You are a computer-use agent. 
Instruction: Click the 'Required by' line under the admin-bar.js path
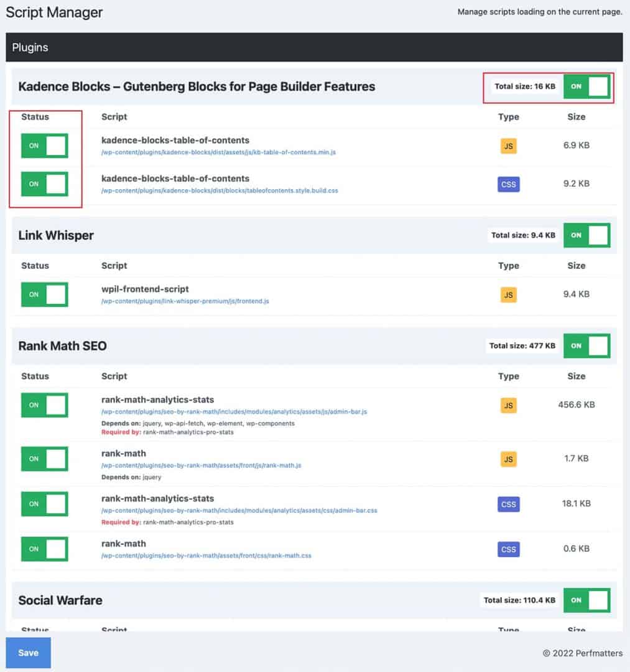click(167, 432)
